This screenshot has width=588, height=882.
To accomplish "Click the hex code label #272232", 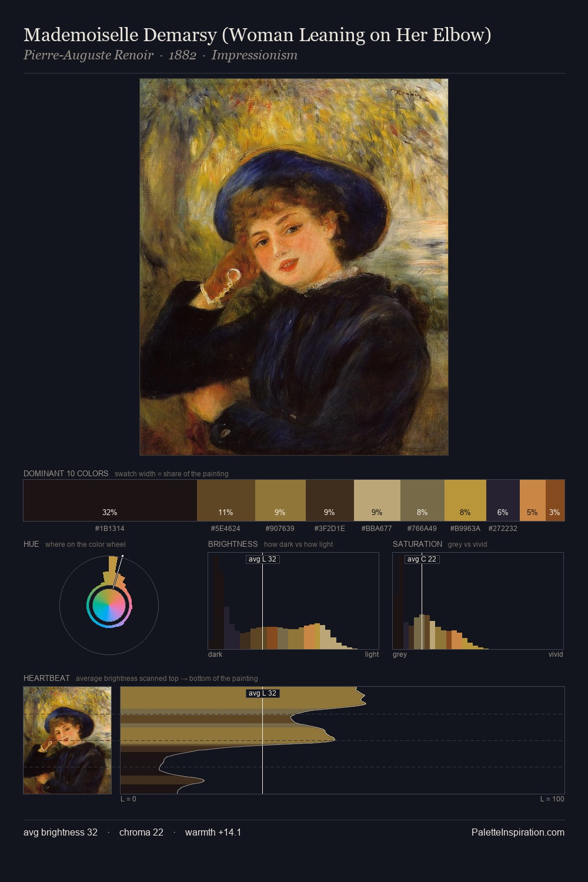I will click(x=503, y=529).
